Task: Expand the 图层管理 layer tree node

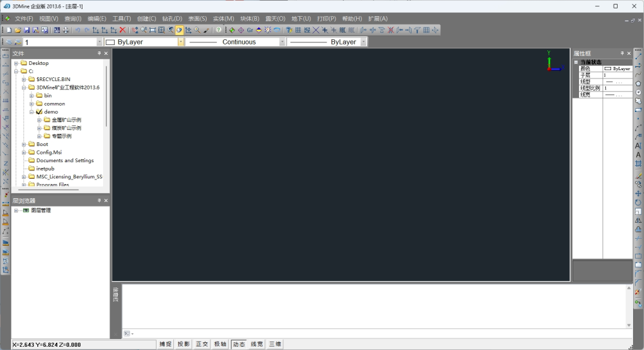Action: [x=16, y=210]
